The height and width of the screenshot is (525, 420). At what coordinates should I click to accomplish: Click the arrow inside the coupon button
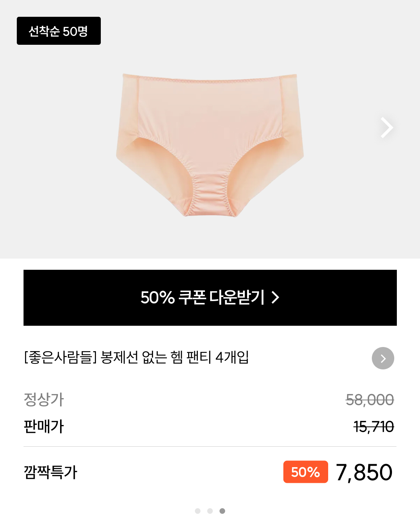coord(276,297)
